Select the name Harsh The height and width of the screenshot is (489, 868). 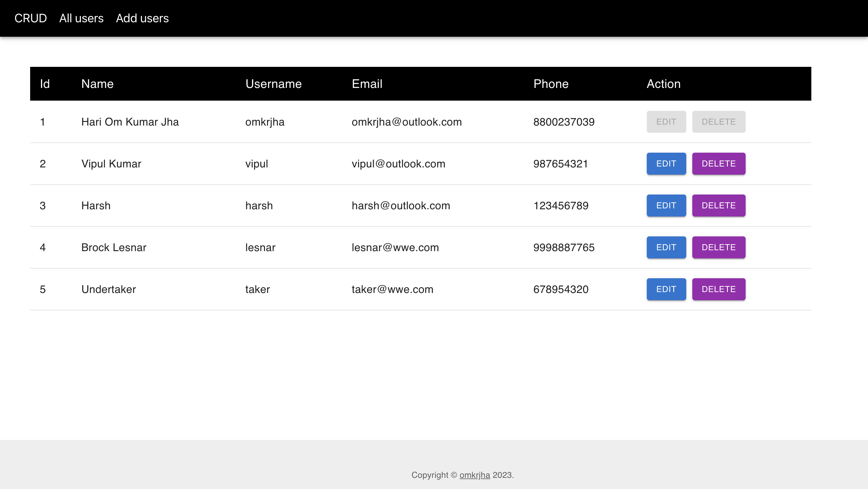[96, 206]
